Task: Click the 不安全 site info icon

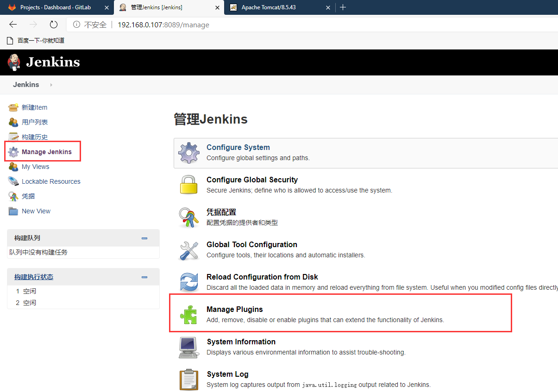Action: tap(77, 25)
